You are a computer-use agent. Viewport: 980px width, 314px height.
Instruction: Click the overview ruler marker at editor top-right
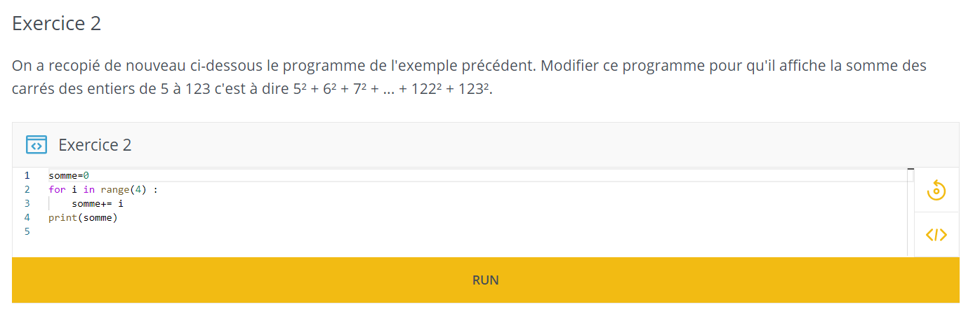tap(911, 170)
